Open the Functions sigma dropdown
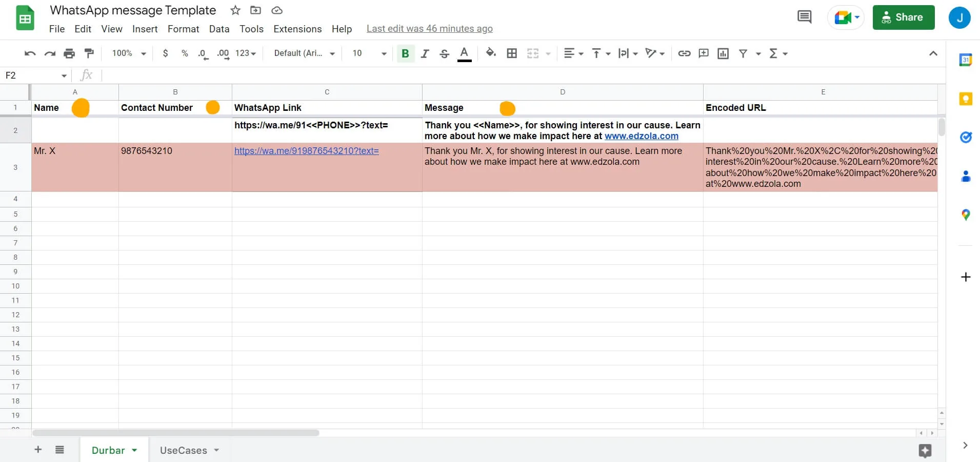The width and height of the screenshot is (980, 462). coord(778,53)
